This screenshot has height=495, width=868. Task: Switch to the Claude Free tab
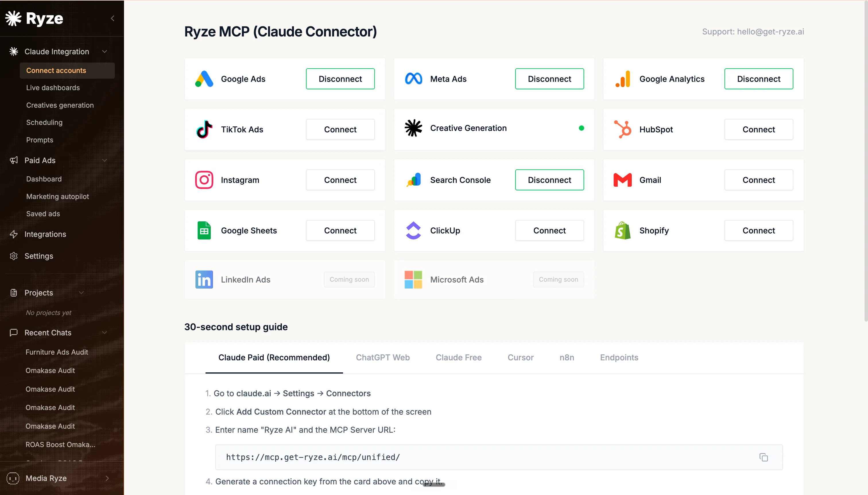[458, 358]
